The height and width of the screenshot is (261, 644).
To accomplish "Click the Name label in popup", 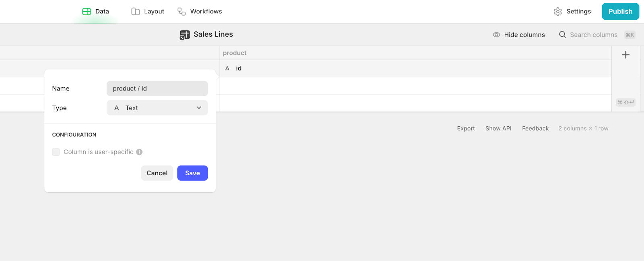I will coord(61,88).
